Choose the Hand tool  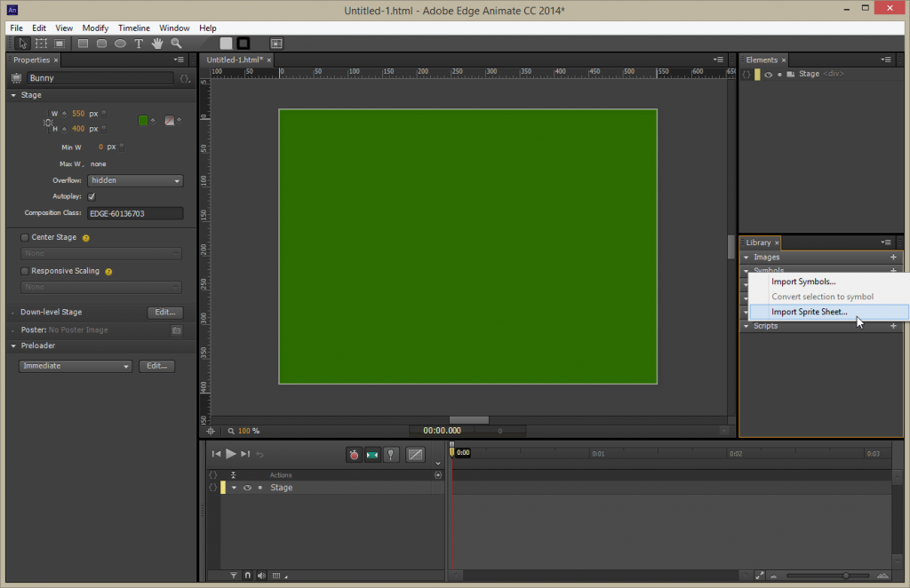coord(157,44)
